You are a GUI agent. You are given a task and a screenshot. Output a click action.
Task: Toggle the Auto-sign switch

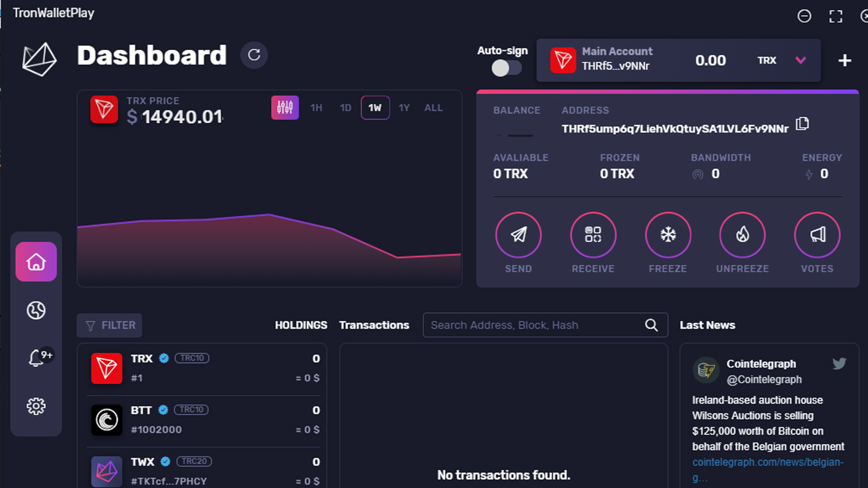[x=506, y=68]
